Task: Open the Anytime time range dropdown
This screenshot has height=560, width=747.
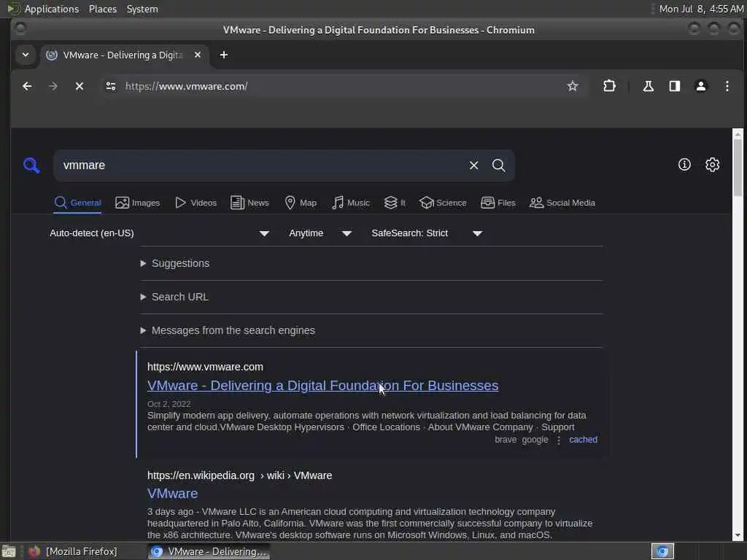Action: 320,233
